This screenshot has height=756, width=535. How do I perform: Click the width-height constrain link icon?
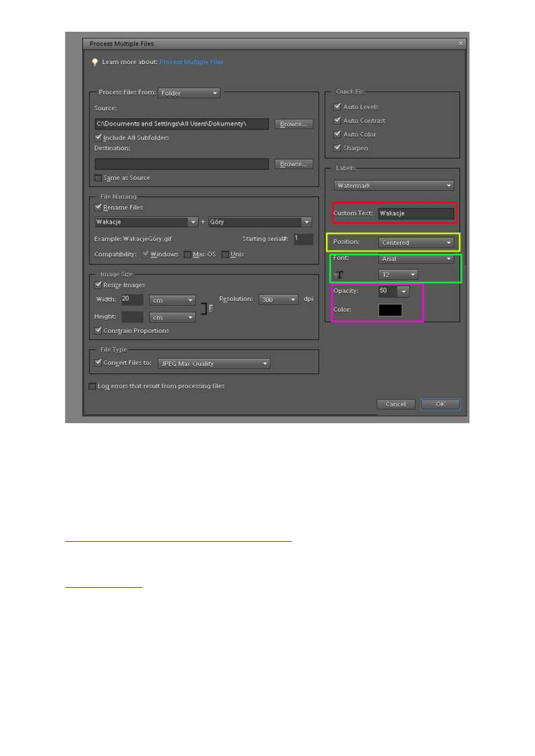209,308
